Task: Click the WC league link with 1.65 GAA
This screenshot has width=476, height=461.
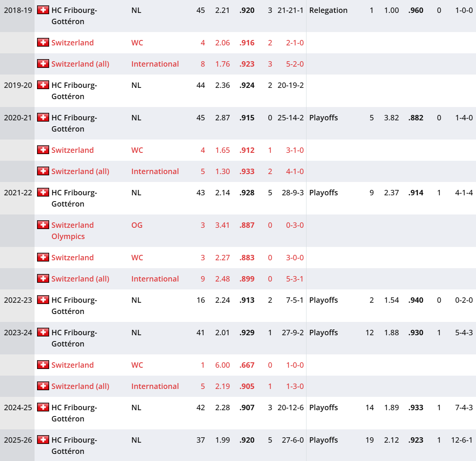Action: click(x=137, y=150)
